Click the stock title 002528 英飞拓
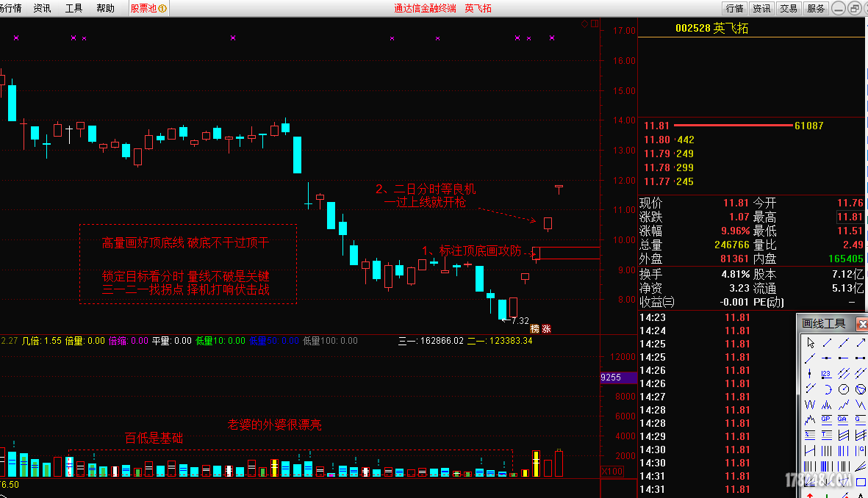The width and height of the screenshot is (868, 498). (712, 28)
